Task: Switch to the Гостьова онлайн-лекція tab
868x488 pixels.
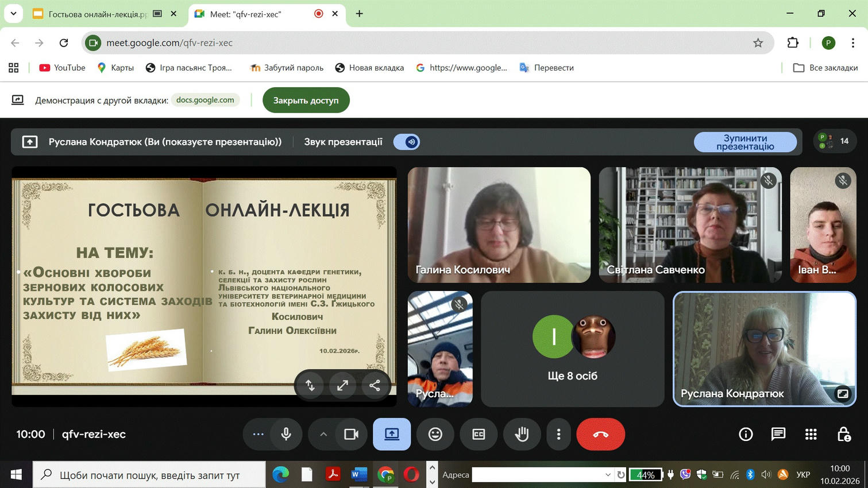Action: pyautogui.click(x=98, y=14)
